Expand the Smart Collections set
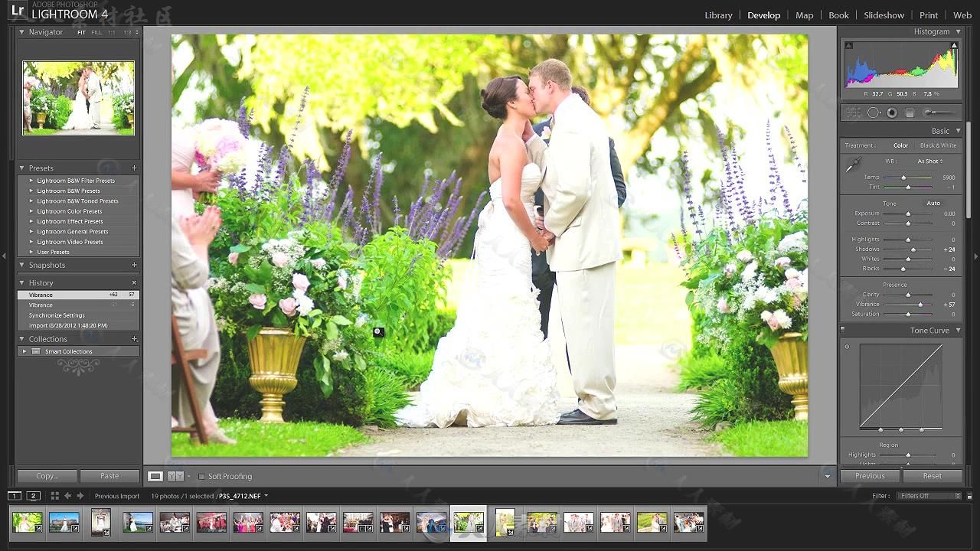Image resolution: width=980 pixels, height=551 pixels. pos(24,351)
